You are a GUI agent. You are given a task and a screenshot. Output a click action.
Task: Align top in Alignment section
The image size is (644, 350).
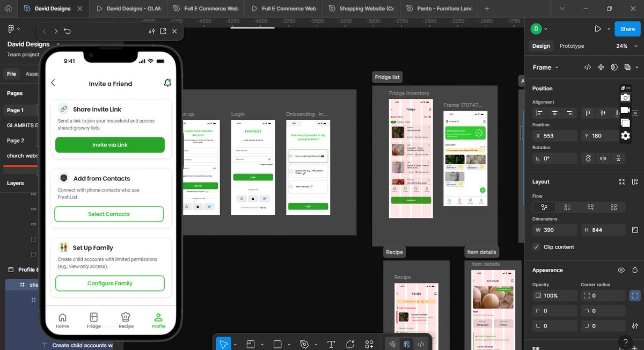coord(588,113)
